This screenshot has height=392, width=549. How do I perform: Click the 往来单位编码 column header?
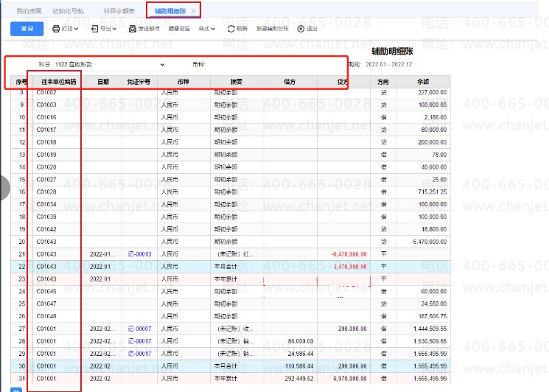(x=59, y=82)
